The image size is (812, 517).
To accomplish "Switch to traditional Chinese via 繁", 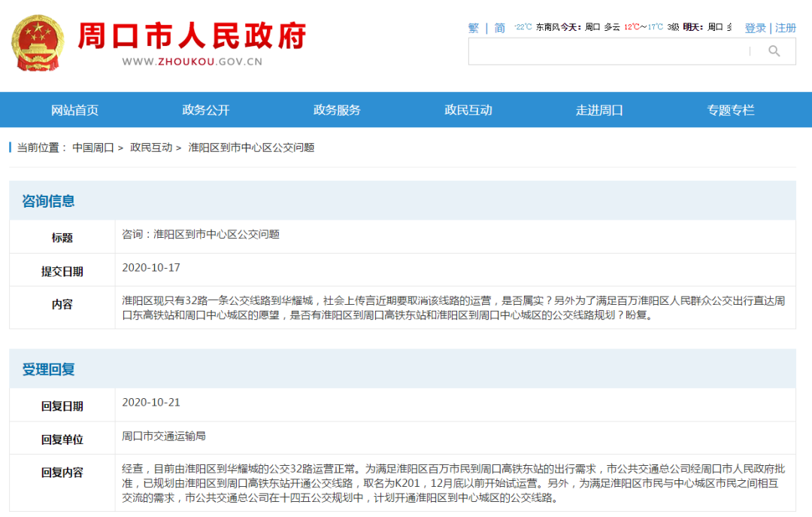I will (x=474, y=28).
